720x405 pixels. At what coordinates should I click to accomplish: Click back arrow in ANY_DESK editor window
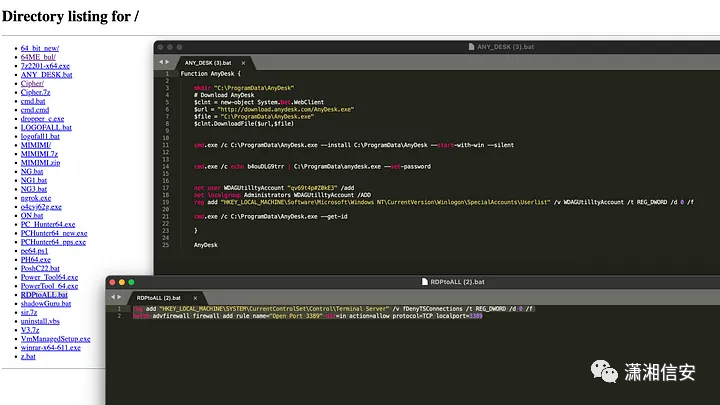(x=161, y=62)
